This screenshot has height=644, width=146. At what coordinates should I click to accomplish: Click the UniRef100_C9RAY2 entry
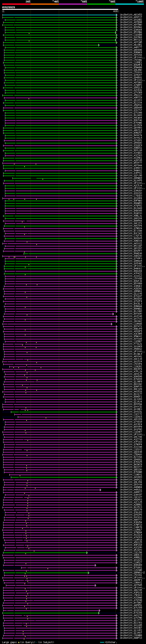tap(131, 583)
